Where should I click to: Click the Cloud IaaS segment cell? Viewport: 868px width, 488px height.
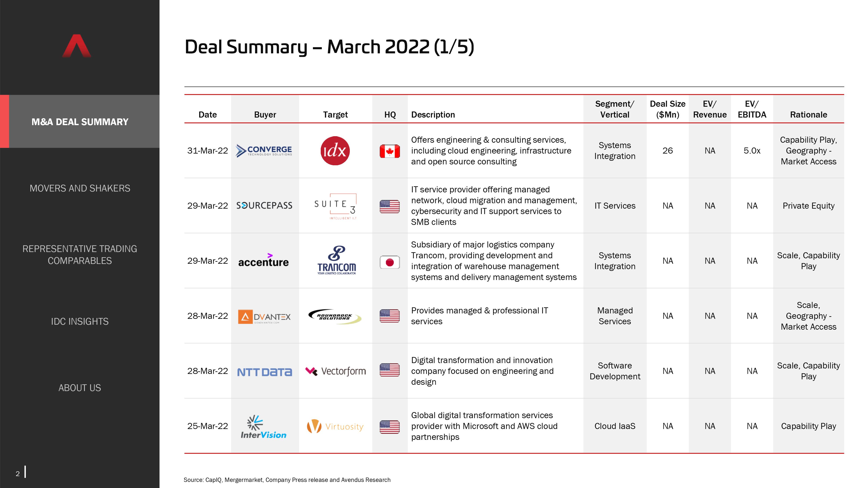615,426
